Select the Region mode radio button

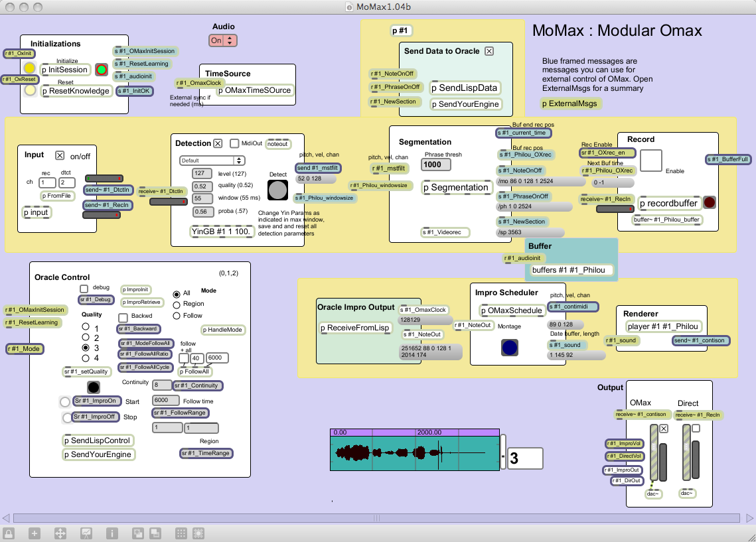pyautogui.click(x=177, y=305)
